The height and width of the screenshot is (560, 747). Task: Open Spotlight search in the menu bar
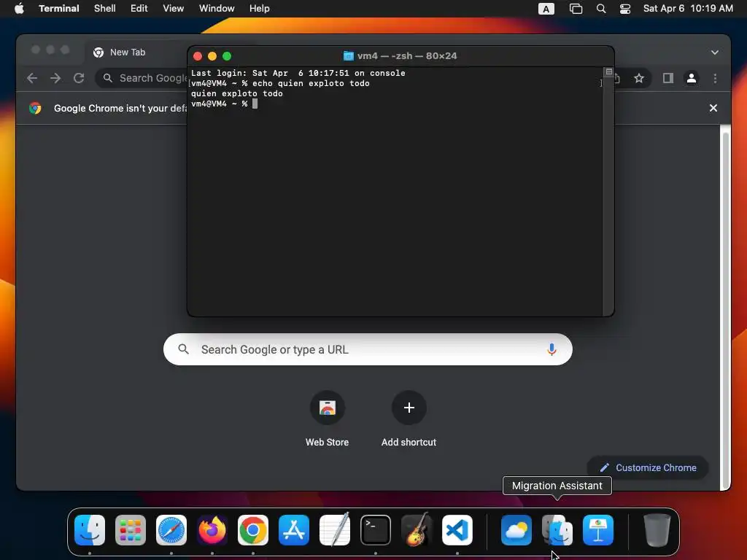coord(601,9)
